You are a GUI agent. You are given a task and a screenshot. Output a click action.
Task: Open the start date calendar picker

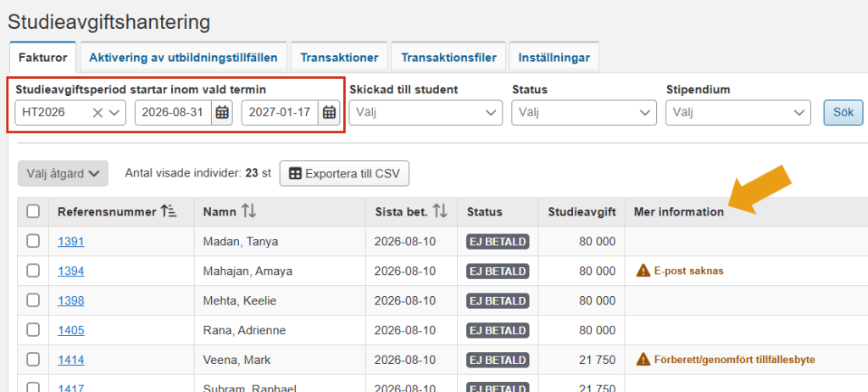[222, 113]
